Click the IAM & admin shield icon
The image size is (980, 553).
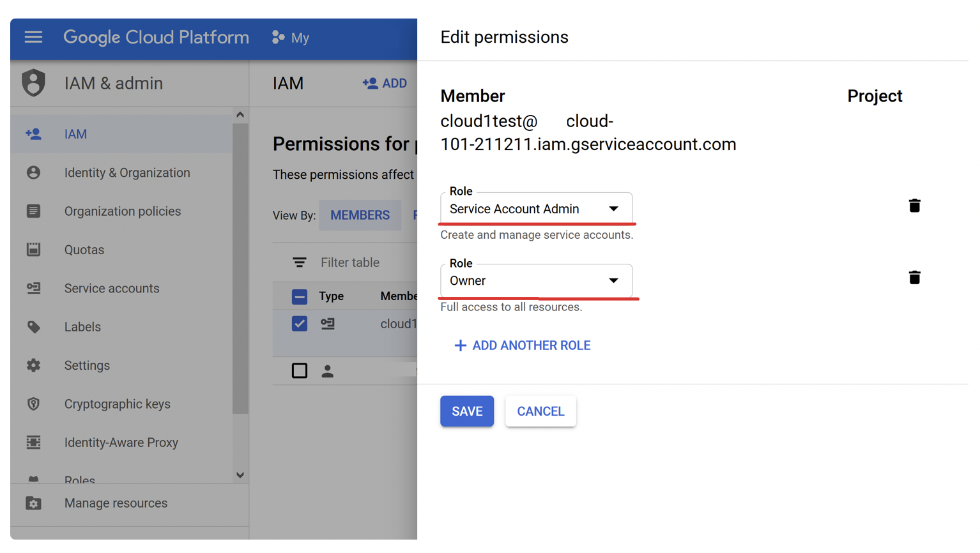33,83
